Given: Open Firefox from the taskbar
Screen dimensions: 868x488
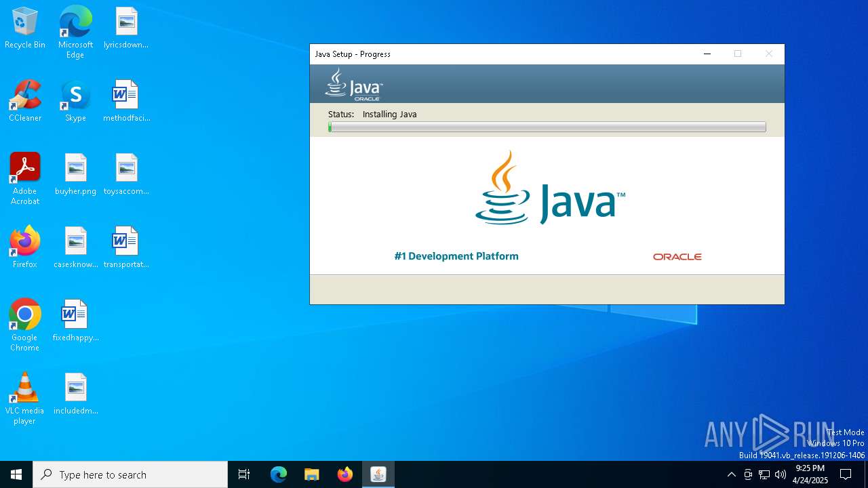Looking at the screenshot, I should point(345,474).
